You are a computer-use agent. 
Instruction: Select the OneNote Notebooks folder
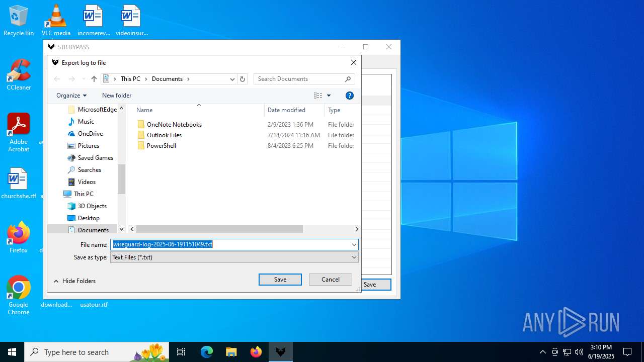pyautogui.click(x=170, y=125)
